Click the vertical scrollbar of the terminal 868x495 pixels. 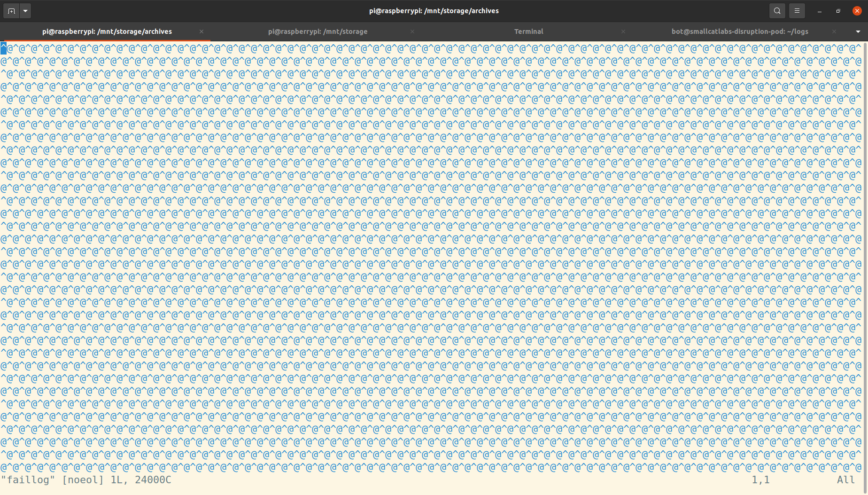865,268
